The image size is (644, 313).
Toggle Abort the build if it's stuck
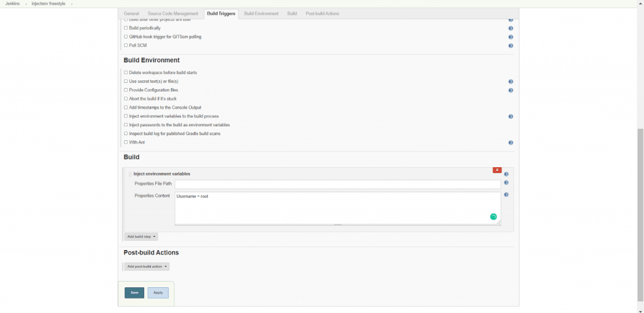pos(126,99)
